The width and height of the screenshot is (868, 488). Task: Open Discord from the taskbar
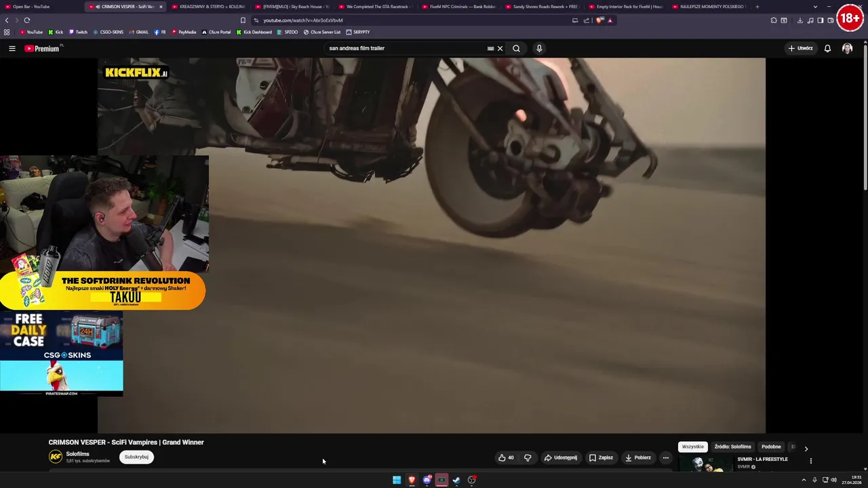tap(427, 480)
